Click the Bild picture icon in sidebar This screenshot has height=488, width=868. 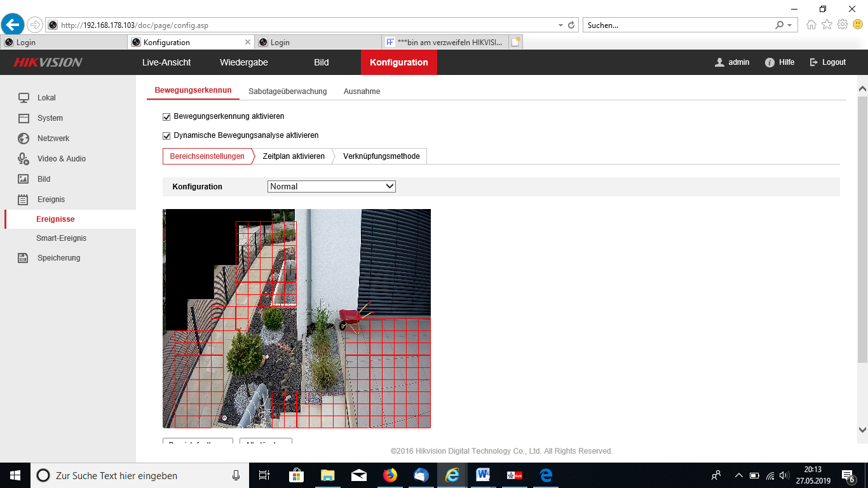point(24,179)
